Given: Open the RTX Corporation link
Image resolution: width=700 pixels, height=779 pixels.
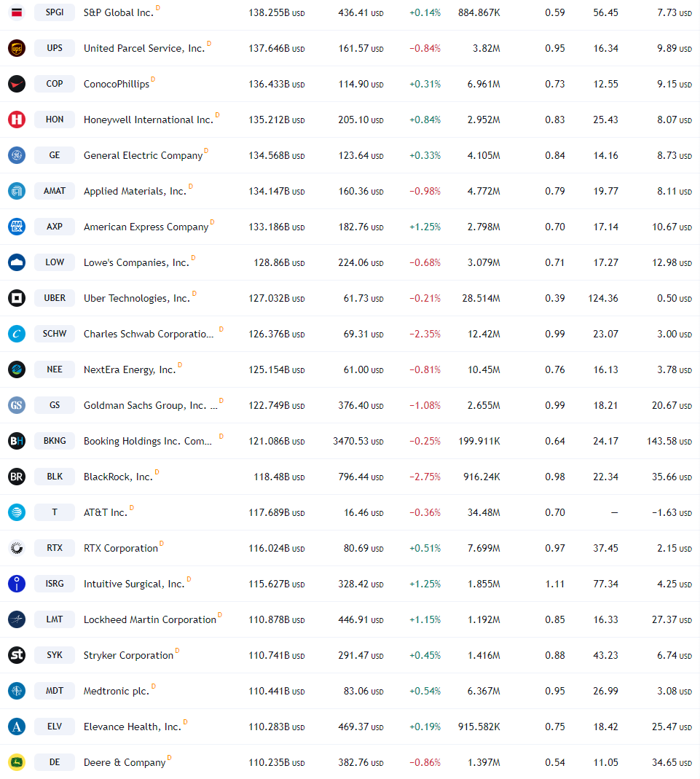Looking at the screenshot, I should pyautogui.click(x=121, y=548).
